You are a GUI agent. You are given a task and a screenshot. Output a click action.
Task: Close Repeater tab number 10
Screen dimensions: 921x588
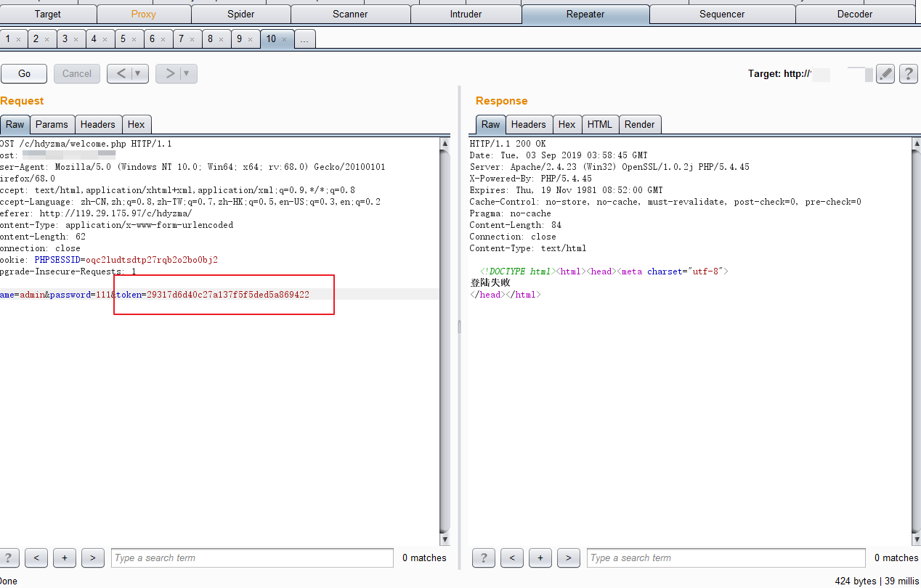point(285,39)
